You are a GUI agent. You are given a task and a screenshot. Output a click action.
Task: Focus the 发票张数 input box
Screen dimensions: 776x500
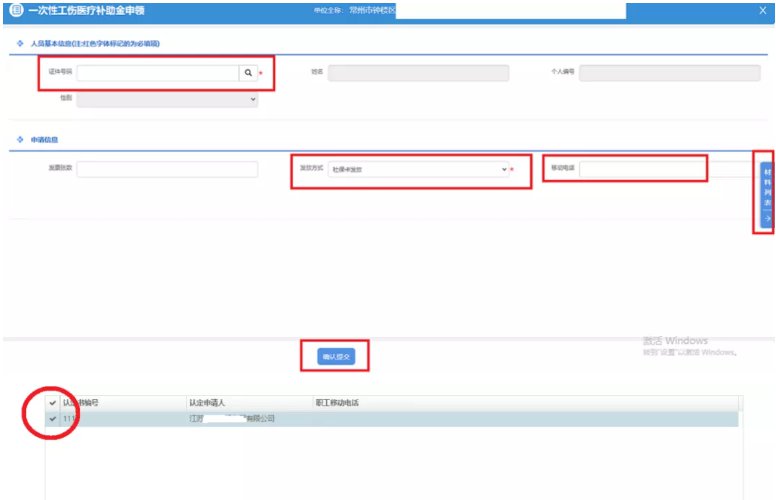(167, 169)
